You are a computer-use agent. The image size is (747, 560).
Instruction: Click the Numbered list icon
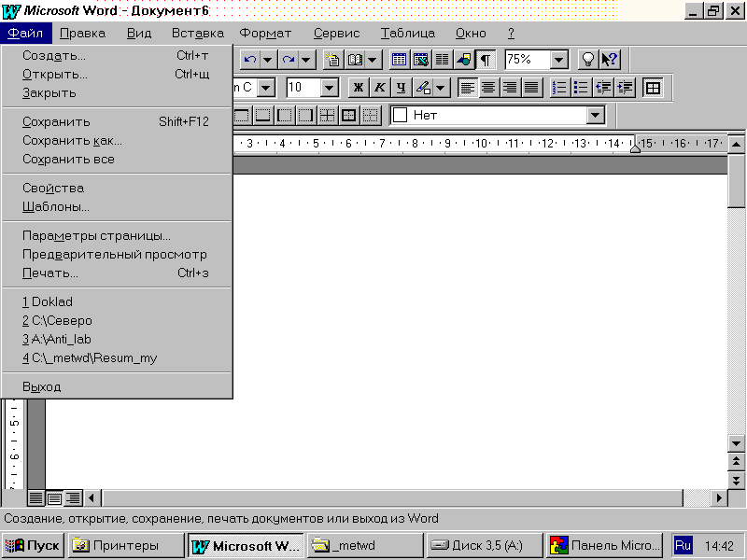tap(560, 88)
